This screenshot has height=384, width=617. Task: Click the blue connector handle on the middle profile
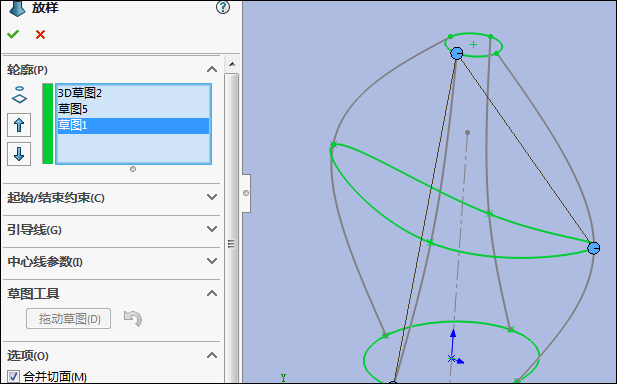tap(594, 248)
